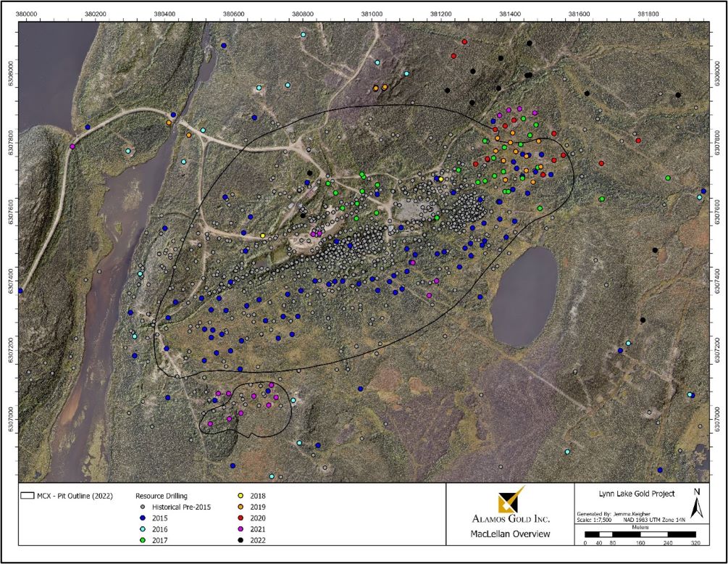Click the MacLellan Overview caption
Image resolution: width=728 pixels, height=564 pixels.
pos(511,534)
